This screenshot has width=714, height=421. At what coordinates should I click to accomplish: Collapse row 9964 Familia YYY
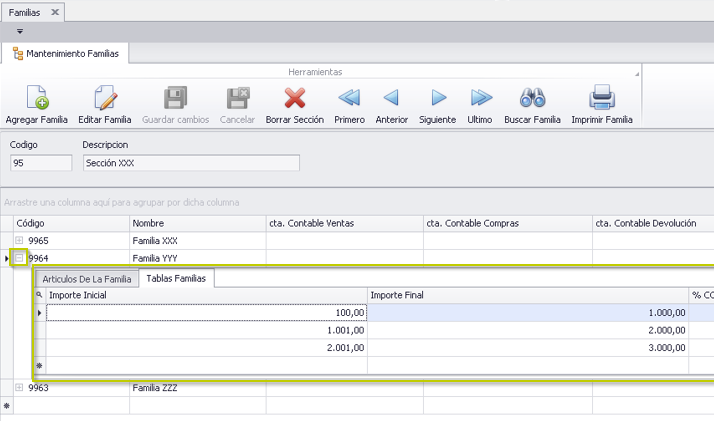coord(19,258)
